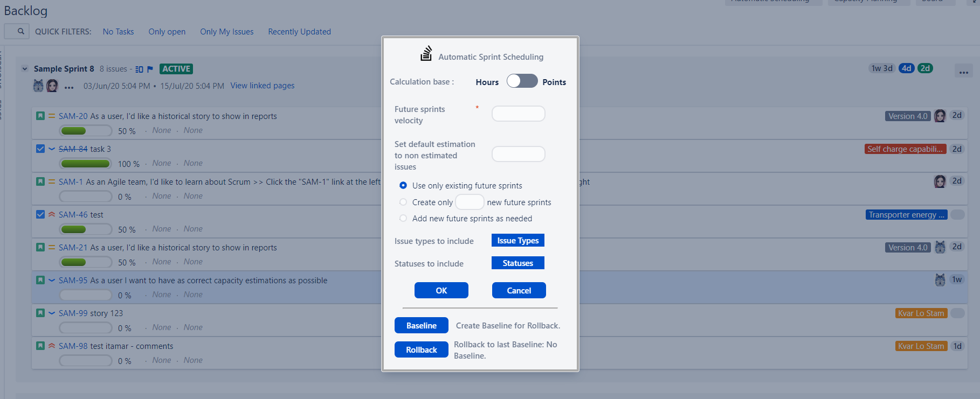The image size is (980, 399).
Task: Click the 100% progress bar of SAM-84
Action: 86,164
